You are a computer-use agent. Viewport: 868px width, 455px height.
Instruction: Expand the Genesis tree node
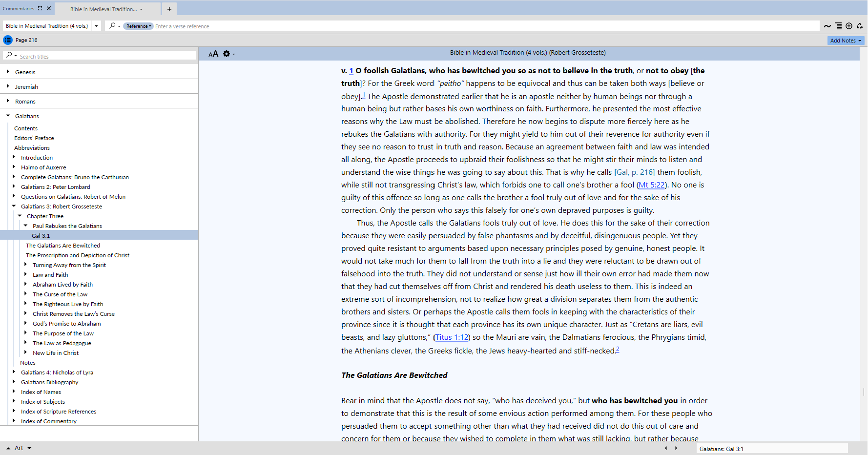(8, 72)
